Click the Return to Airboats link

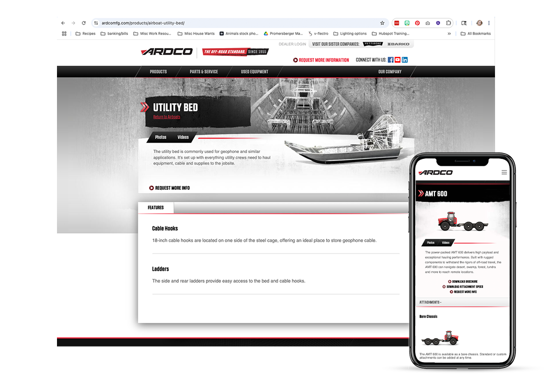click(x=167, y=117)
